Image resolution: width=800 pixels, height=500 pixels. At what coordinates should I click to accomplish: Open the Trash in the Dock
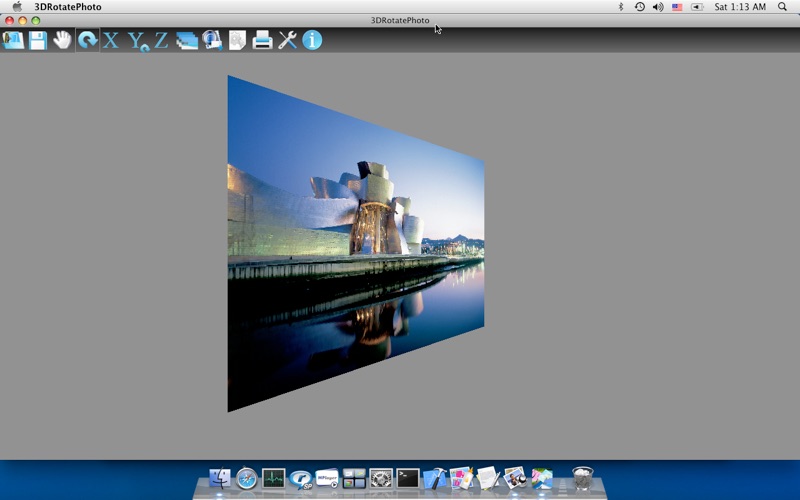(x=583, y=478)
